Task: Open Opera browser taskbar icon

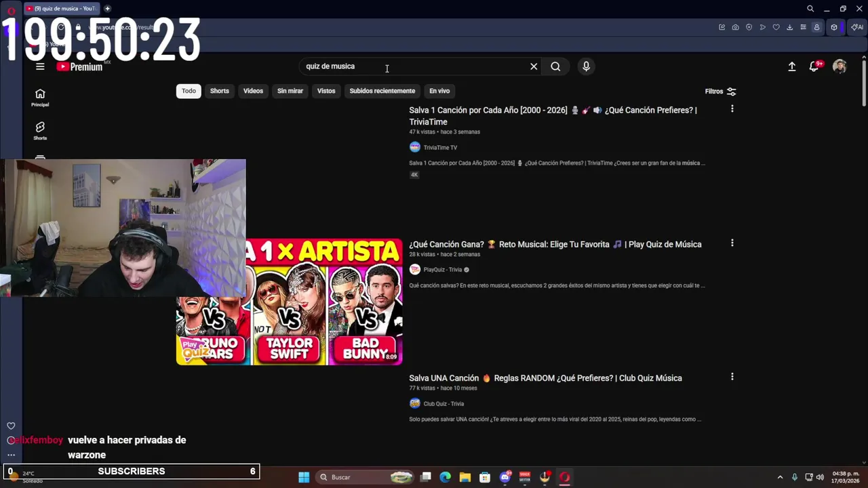Action: (564, 477)
